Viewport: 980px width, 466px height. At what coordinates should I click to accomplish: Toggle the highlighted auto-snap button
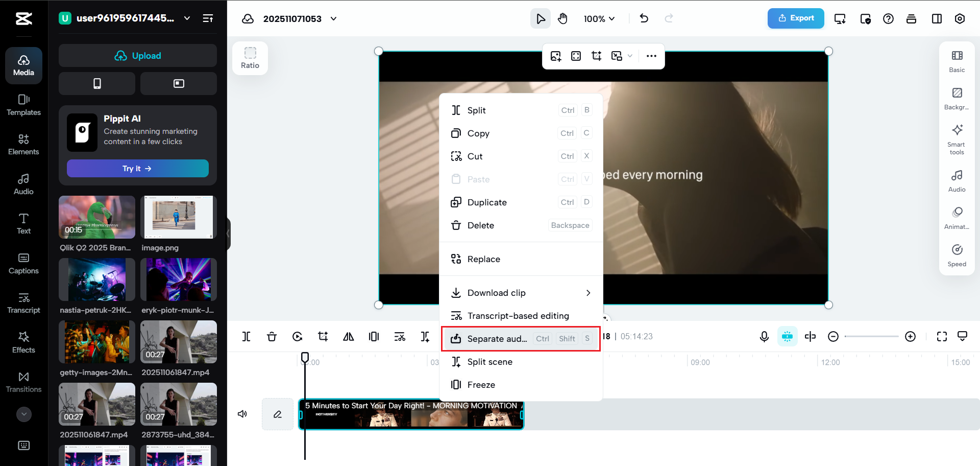[x=788, y=336]
